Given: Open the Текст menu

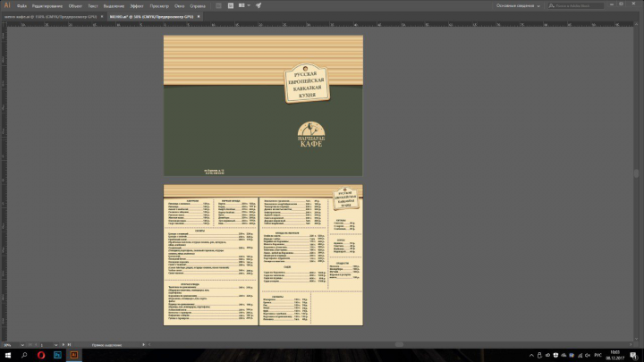Looking at the screenshot, I should pyautogui.click(x=93, y=6).
